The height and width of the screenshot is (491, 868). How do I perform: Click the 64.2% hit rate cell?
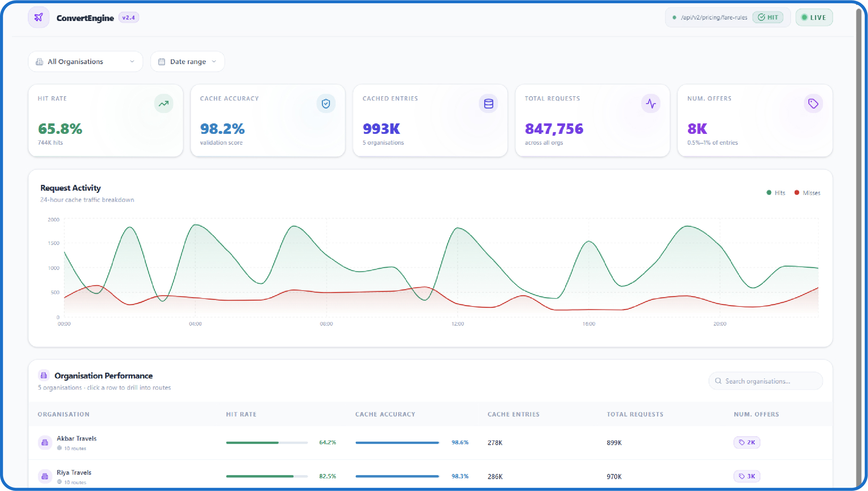328,443
